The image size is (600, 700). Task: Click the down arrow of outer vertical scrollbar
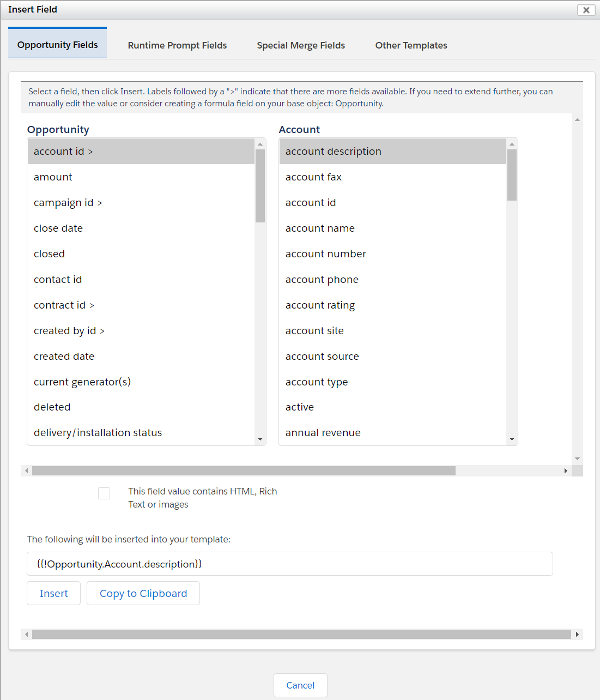click(577, 459)
